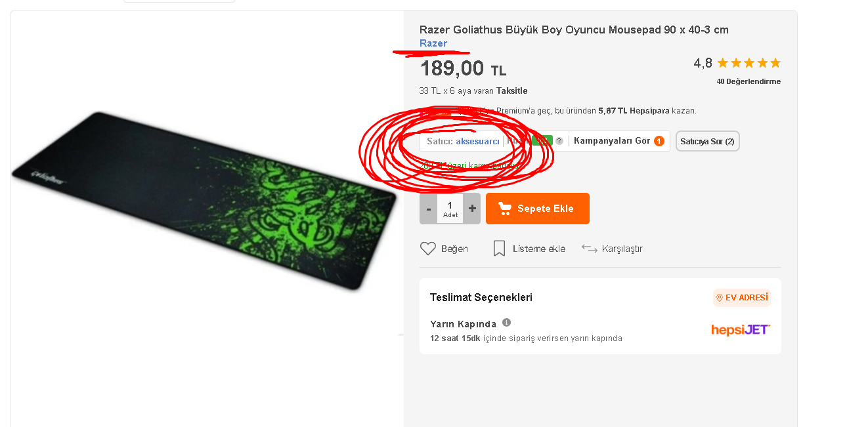Click the five star rating icons

pyautogui.click(x=749, y=63)
